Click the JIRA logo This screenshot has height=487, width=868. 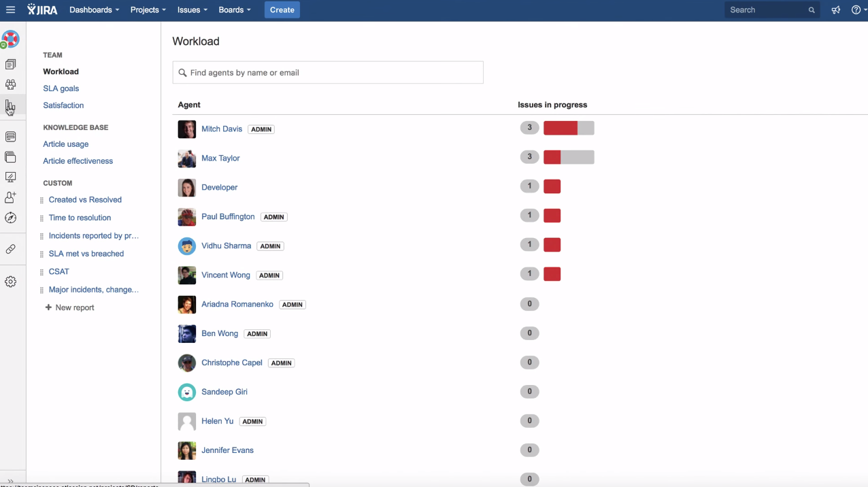pos(42,10)
